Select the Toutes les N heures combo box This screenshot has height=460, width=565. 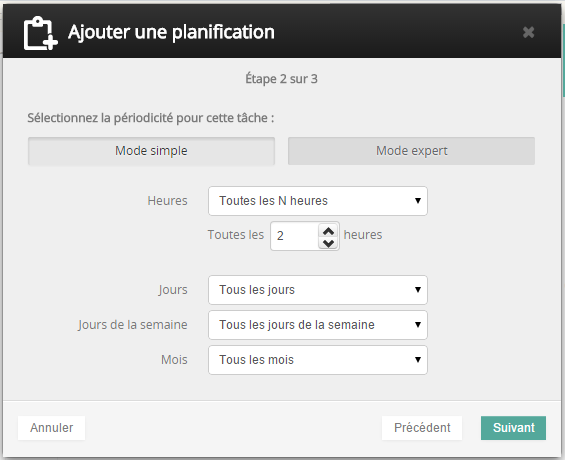tap(318, 201)
